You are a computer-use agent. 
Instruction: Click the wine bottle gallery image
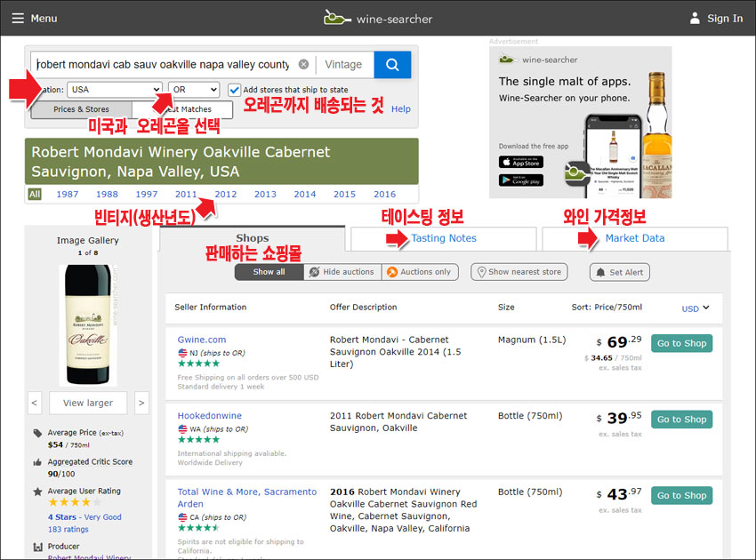point(88,325)
